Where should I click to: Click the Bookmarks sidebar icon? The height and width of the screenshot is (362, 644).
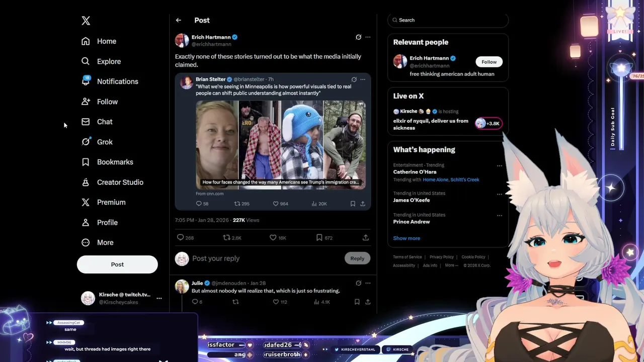coord(86,162)
